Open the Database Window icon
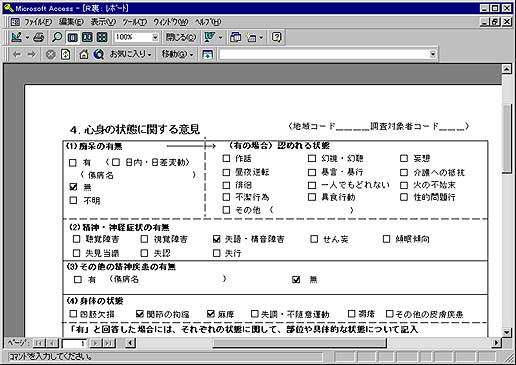516x365 pixels. click(235, 37)
